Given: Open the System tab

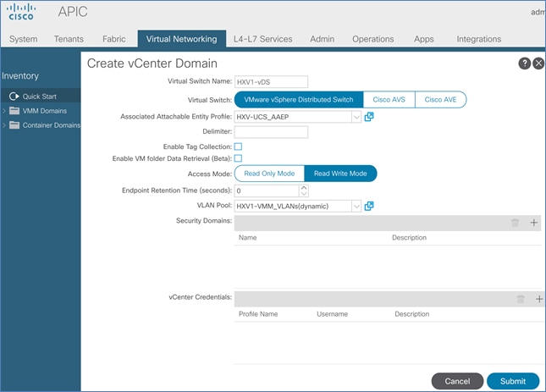Looking at the screenshot, I should 24,39.
